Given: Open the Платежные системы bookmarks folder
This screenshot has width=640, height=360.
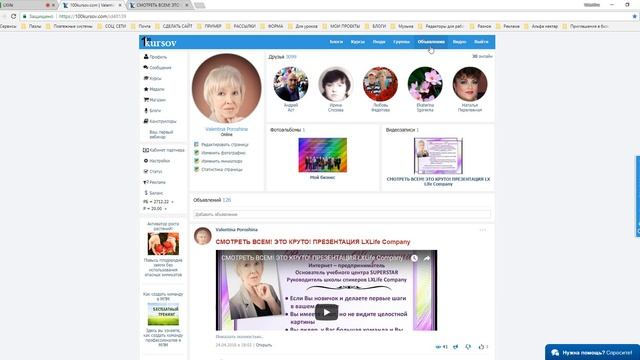Looking at the screenshot, I should [x=69, y=26].
